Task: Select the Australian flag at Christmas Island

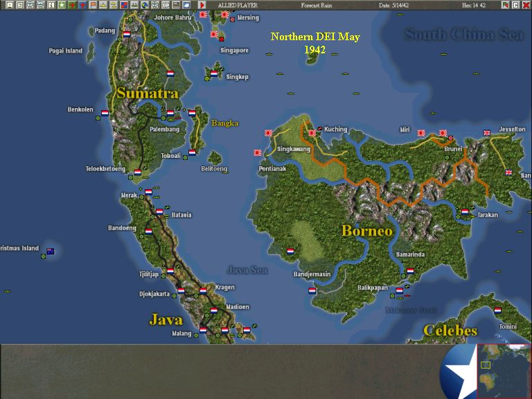Action: coord(51,251)
